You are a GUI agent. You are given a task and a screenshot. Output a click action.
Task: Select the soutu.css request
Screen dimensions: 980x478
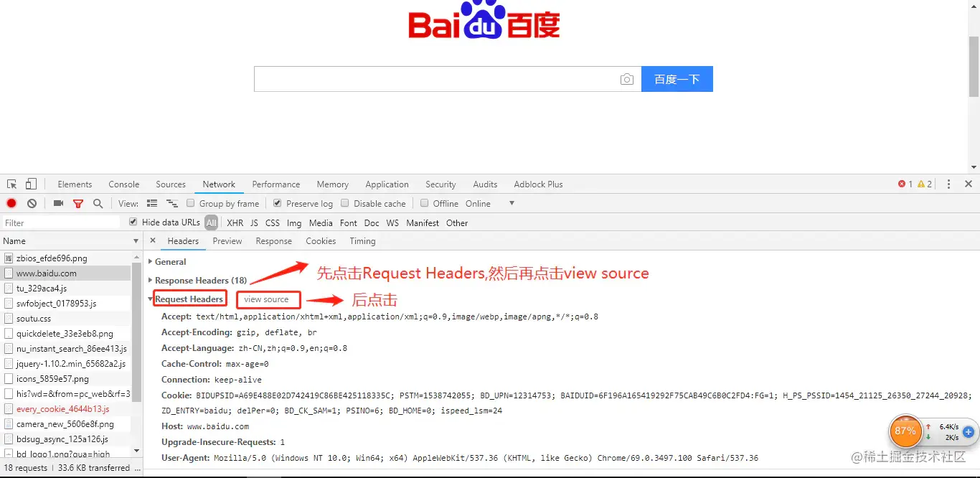coord(66,319)
